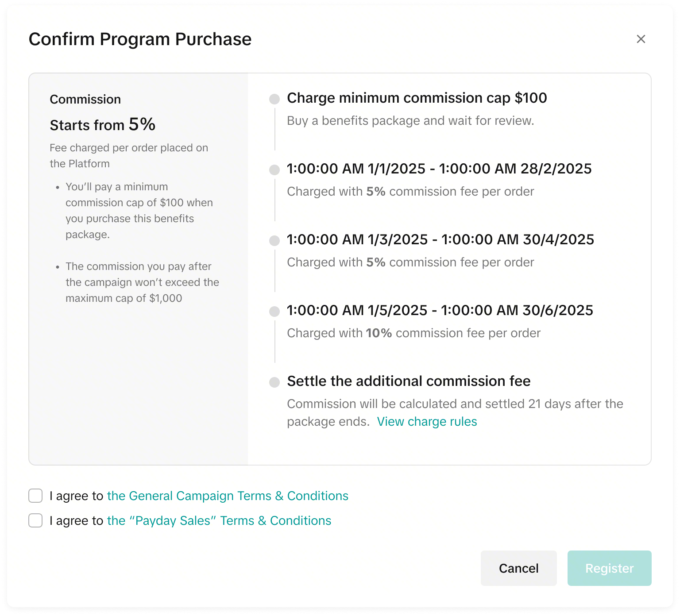Close the Confirm Program Purchase dialog
Screen dimensions: 680x616
[x=641, y=39]
